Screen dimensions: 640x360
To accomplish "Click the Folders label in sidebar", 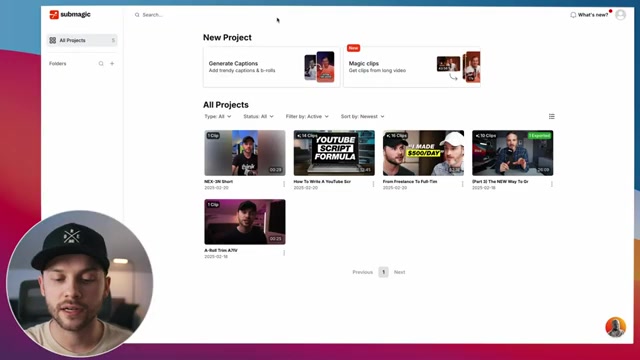I will coord(58,64).
